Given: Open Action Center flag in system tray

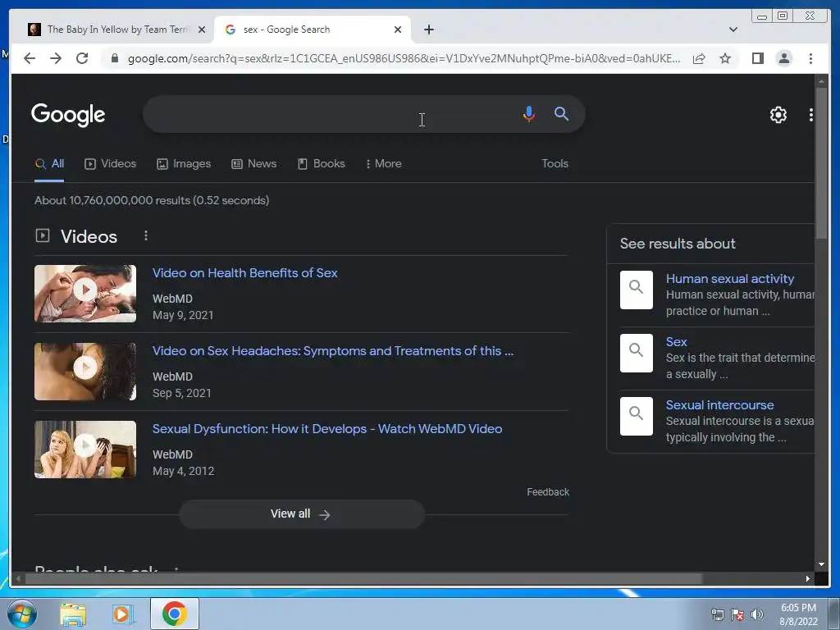Looking at the screenshot, I should (x=737, y=614).
